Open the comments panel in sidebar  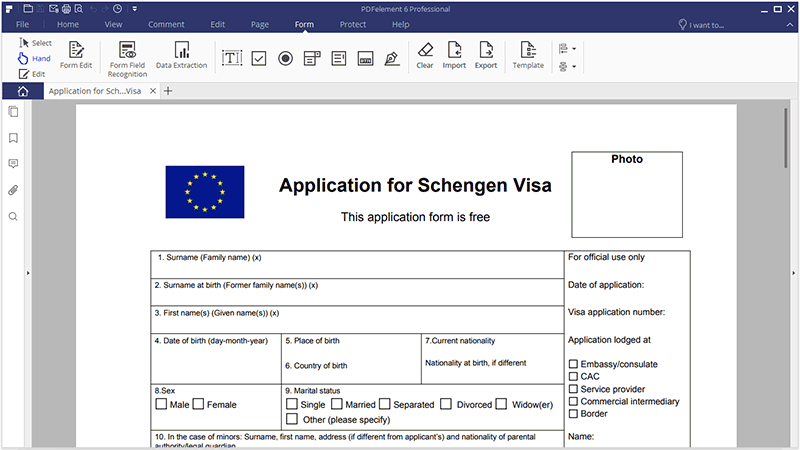click(13, 164)
